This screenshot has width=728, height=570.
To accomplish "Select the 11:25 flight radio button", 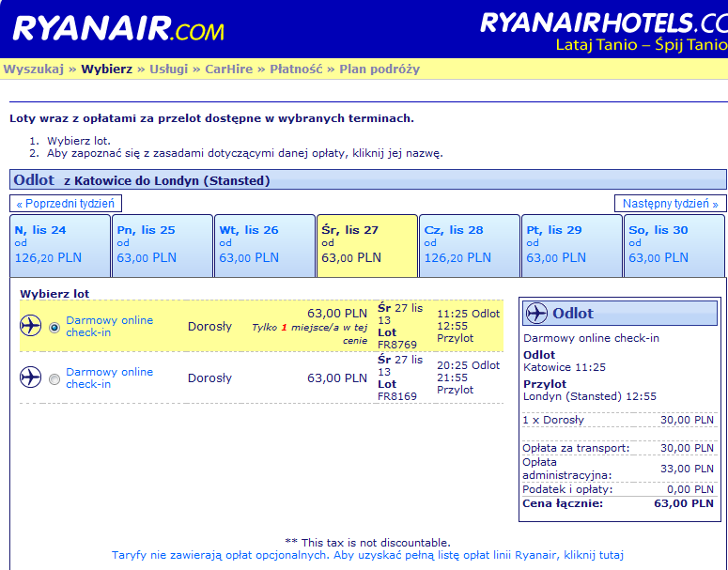I will point(54,328).
